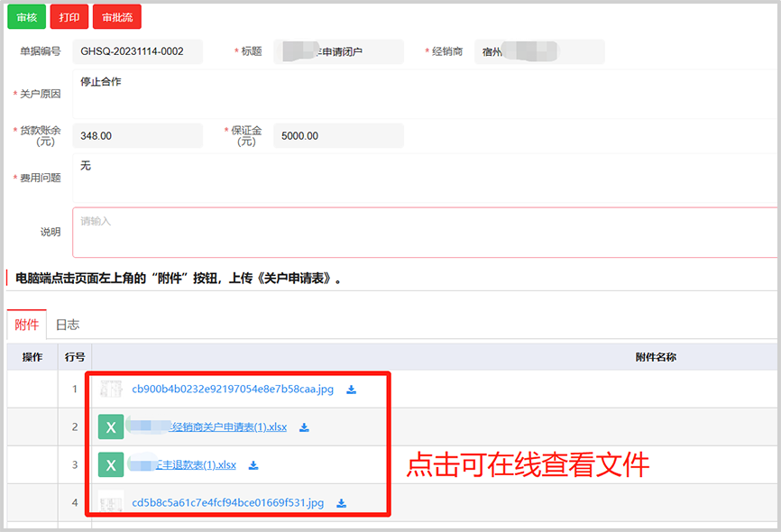The image size is (781, 532).
Task: Open image thumbnail in attachment row 1
Action: click(111, 390)
